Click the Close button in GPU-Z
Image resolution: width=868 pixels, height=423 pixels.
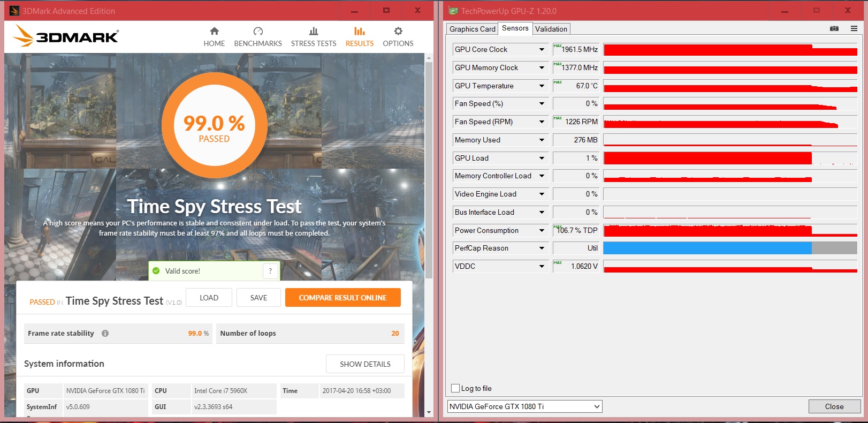pyautogui.click(x=834, y=406)
